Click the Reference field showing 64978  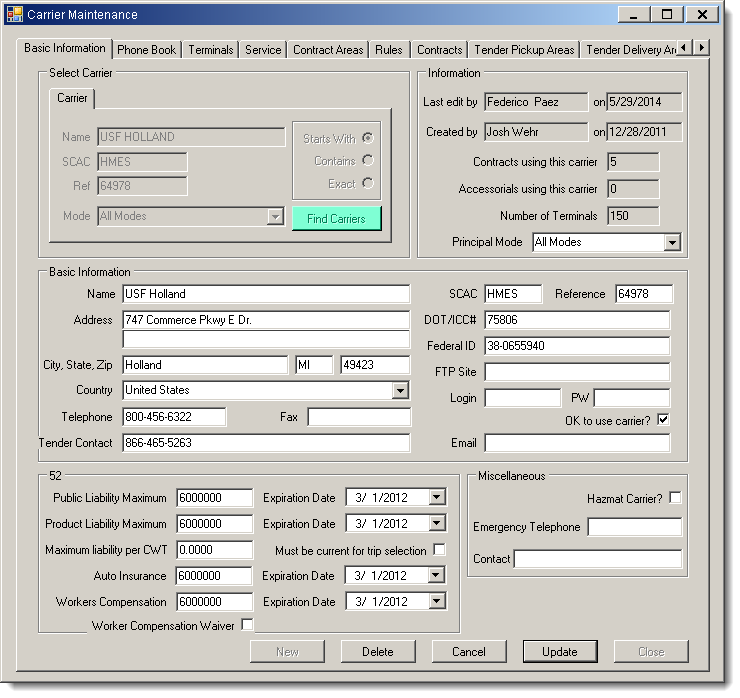[x=644, y=294]
